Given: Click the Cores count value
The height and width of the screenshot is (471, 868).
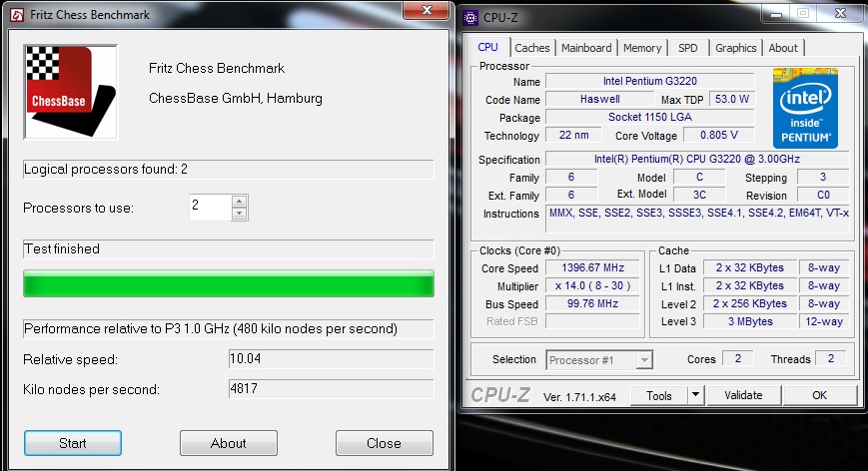Looking at the screenshot, I should pos(737,359).
